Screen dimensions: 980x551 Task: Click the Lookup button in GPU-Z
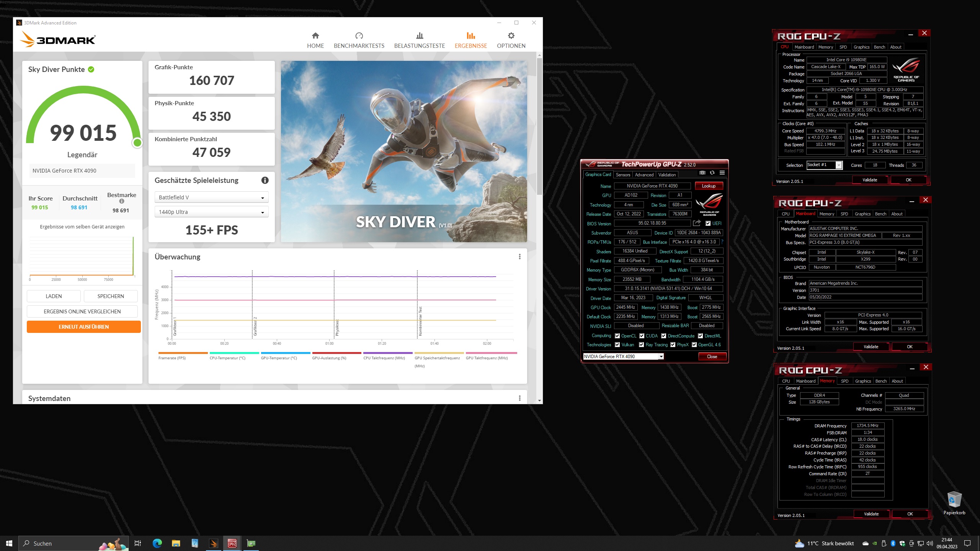709,186
